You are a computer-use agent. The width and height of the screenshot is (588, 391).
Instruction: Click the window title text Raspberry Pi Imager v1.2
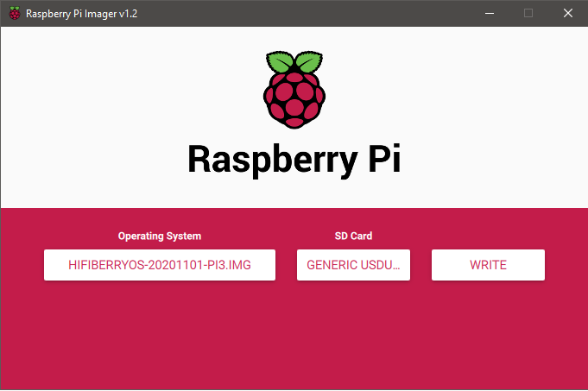81,14
